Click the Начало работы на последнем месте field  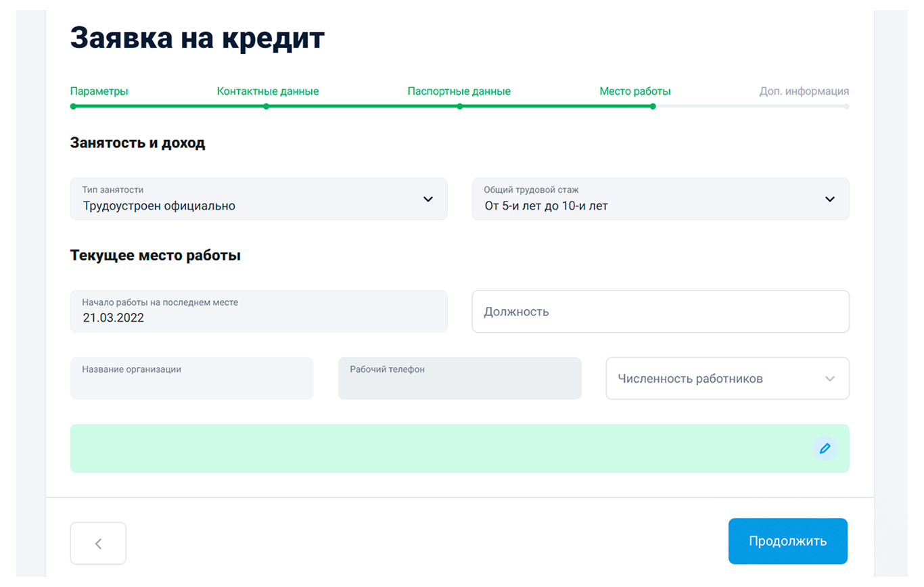259,312
